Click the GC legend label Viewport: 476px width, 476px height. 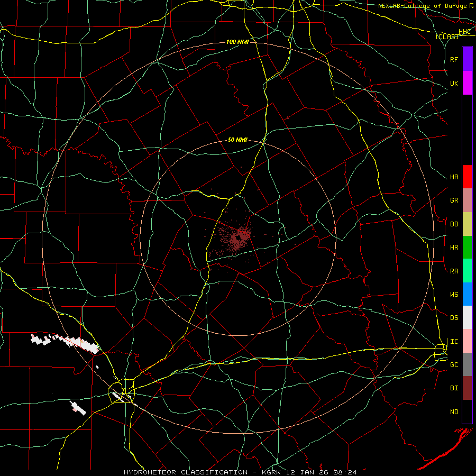(454, 364)
